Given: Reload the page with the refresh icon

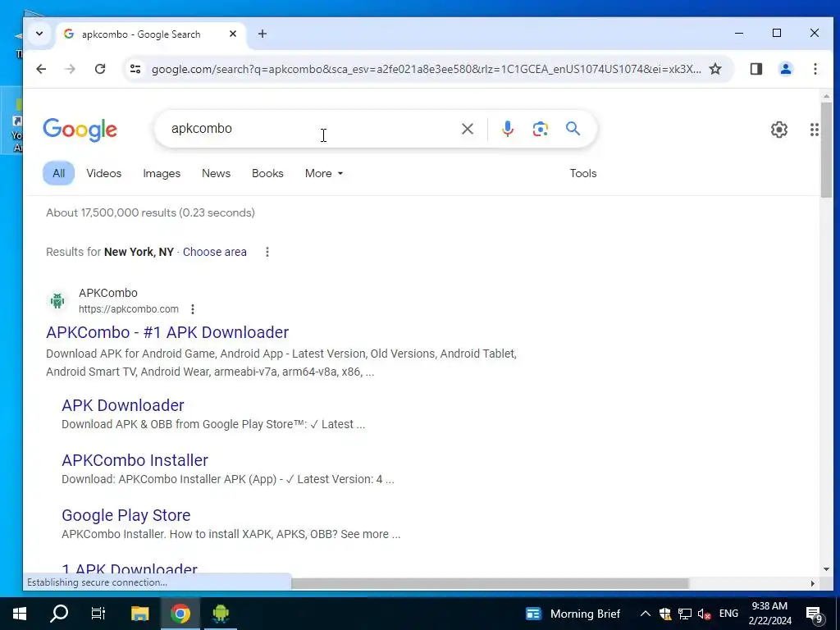Looking at the screenshot, I should point(99,69).
